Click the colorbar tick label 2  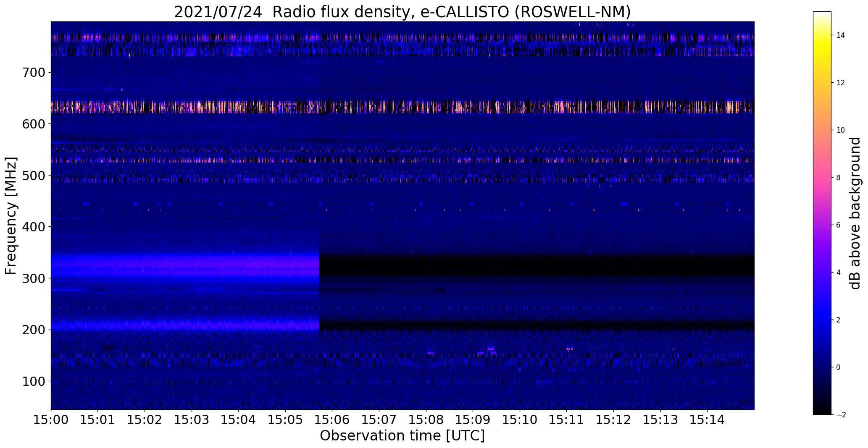point(839,320)
